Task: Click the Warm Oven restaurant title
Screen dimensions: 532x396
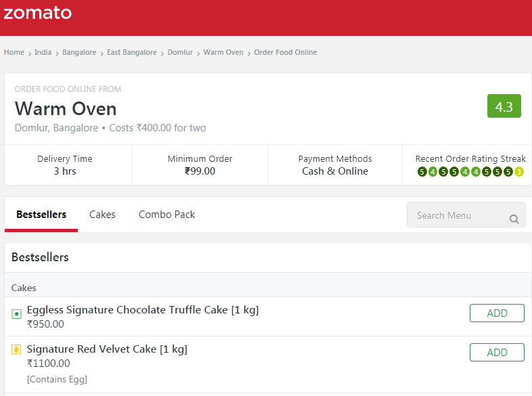Action: point(66,109)
